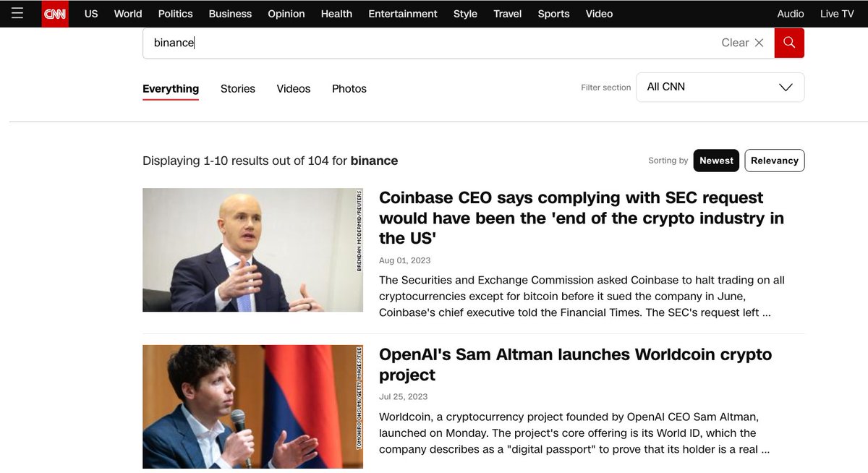Viewport: 868px width, 473px height.
Task: Click the Coinbase article summary text
Action: point(582,297)
